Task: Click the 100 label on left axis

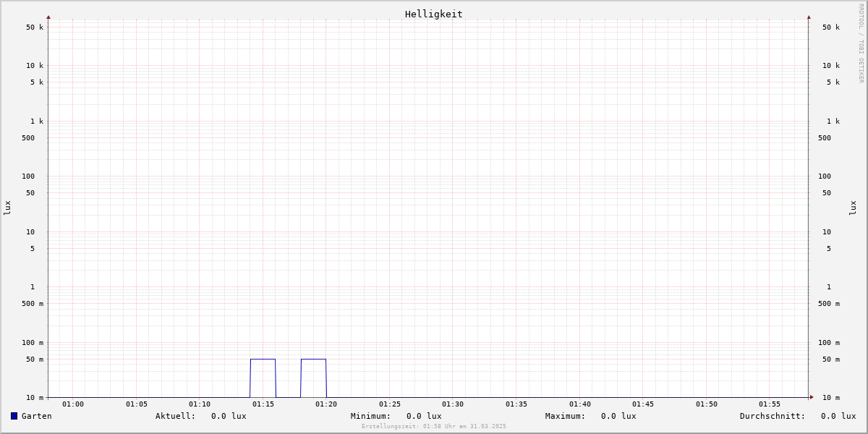Action: [x=28, y=176]
